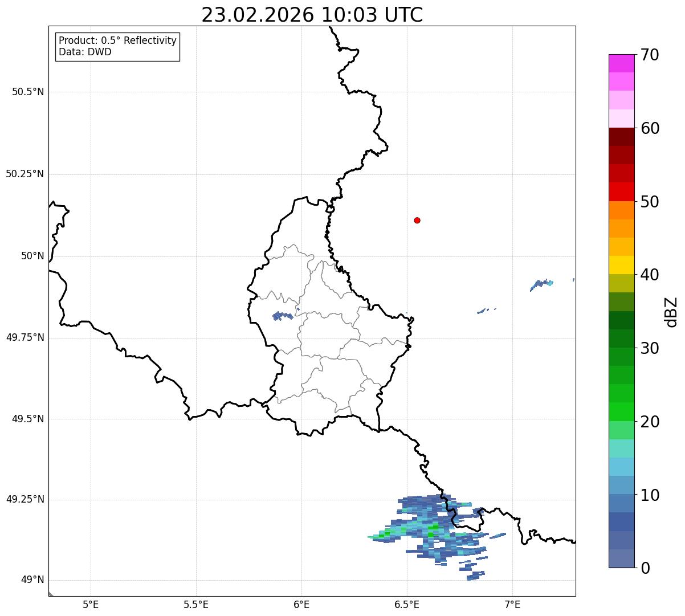The image size is (685, 616).
Task: Click the title "23.02.2026 10:03 UTC"
Action: [x=312, y=15]
